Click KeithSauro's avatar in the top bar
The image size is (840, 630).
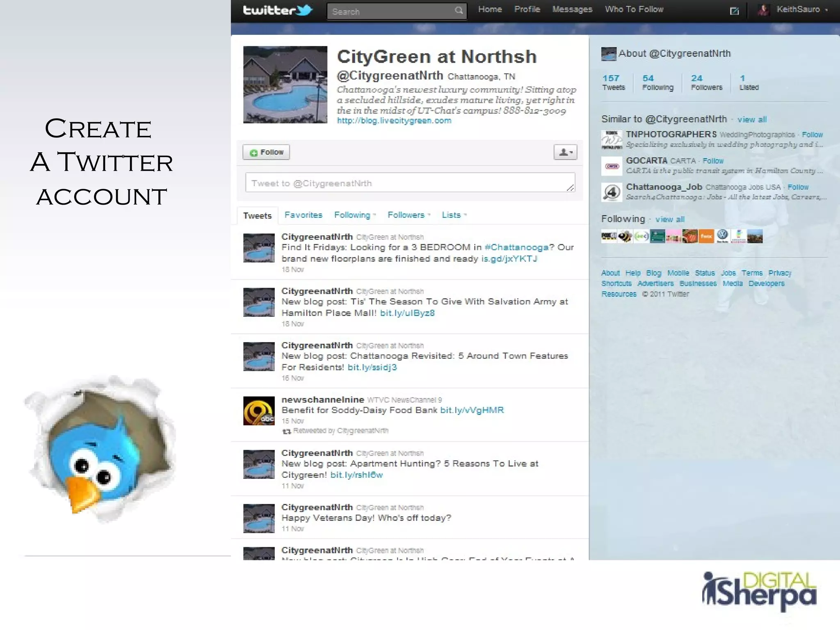(x=763, y=10)
